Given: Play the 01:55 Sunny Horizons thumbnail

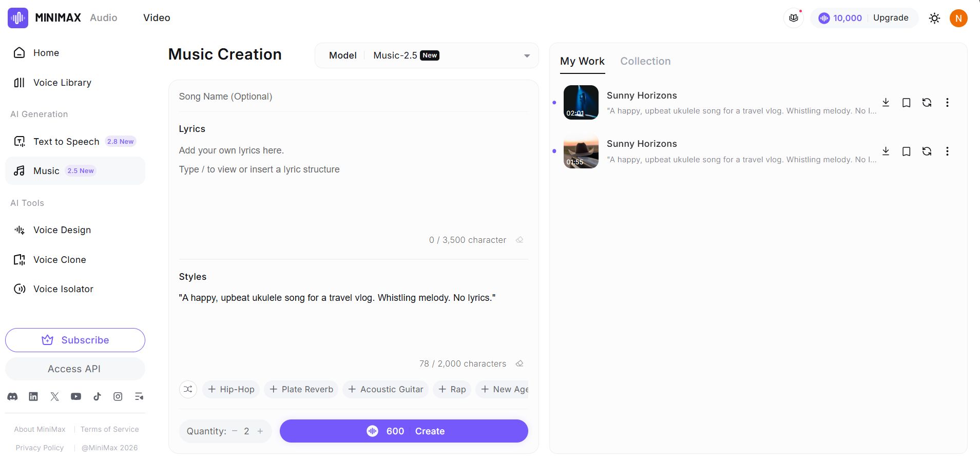Looking at the screenshot, I should (581, 151).
